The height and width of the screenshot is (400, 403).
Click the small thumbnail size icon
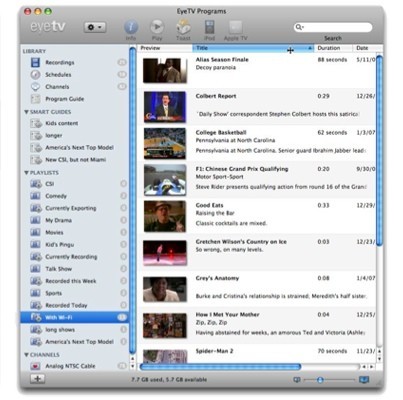tap(296, 379)
